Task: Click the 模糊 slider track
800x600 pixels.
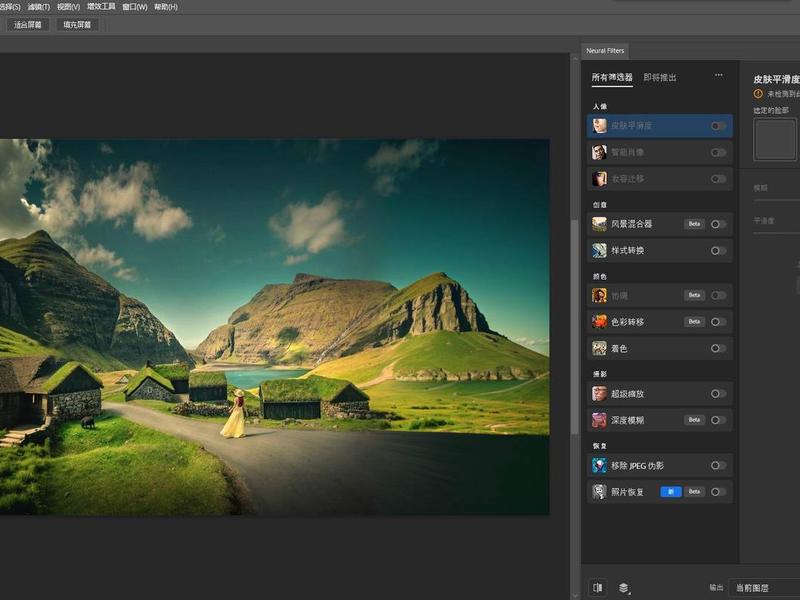Action: coord(777,199)
